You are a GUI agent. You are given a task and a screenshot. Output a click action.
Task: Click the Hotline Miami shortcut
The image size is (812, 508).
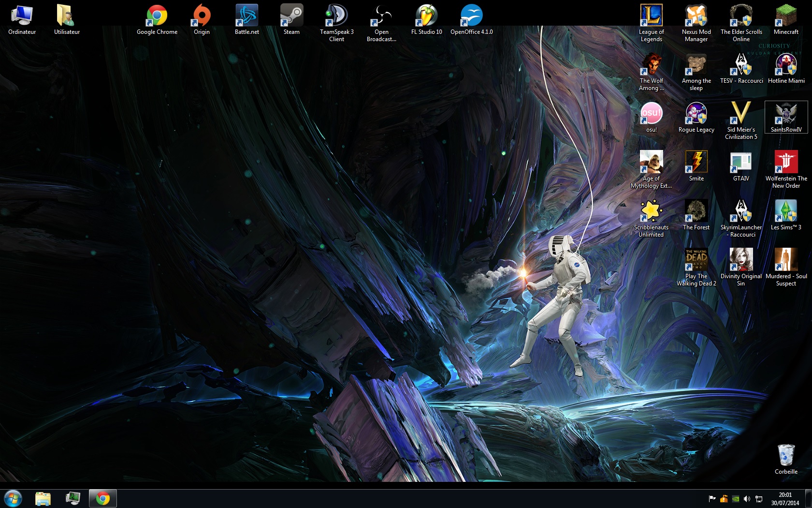(786, 69)
